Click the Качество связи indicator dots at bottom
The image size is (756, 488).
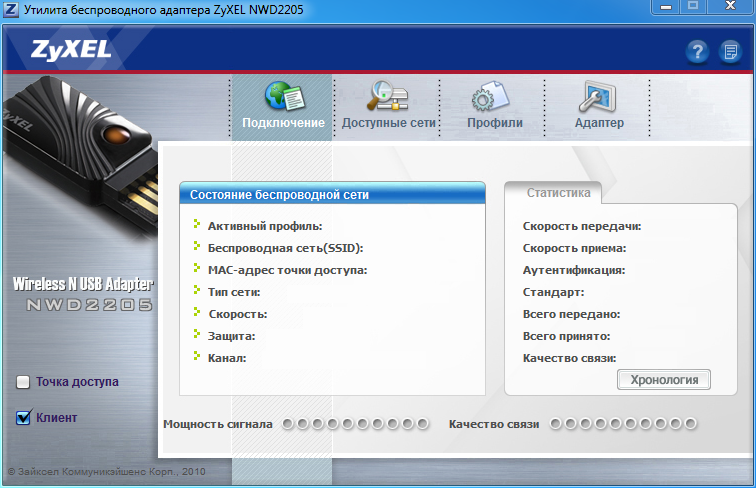623,424
